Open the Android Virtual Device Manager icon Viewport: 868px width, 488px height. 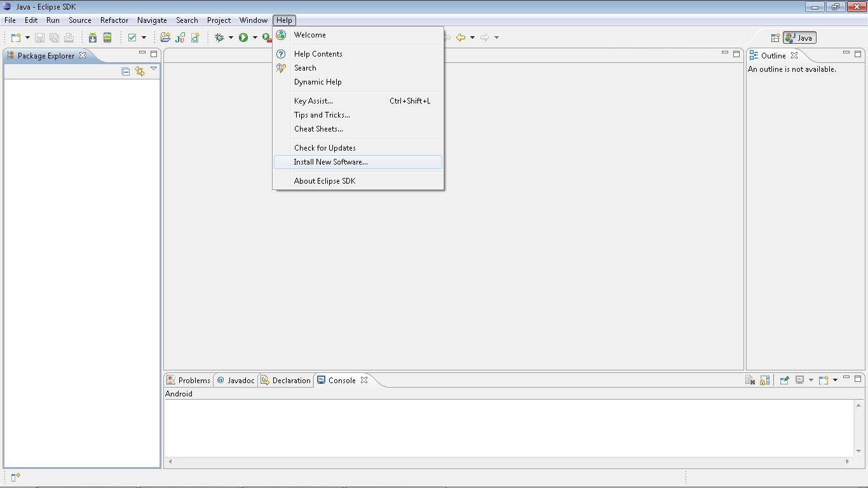tap(107, 37)
